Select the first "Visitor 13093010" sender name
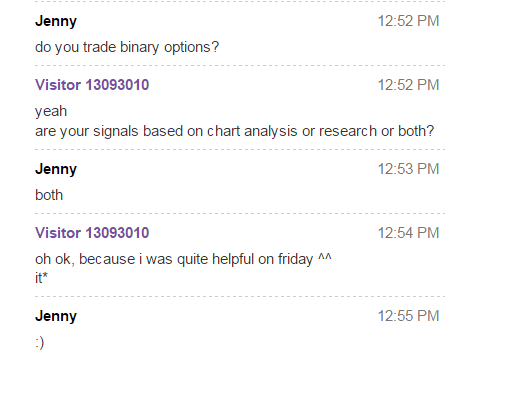This screenshot has width=513, height=402. (x=92, y=85)
